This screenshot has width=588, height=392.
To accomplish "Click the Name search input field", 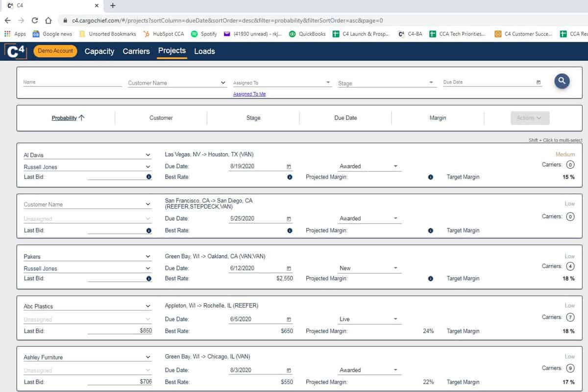I will [x=72, y=82].
